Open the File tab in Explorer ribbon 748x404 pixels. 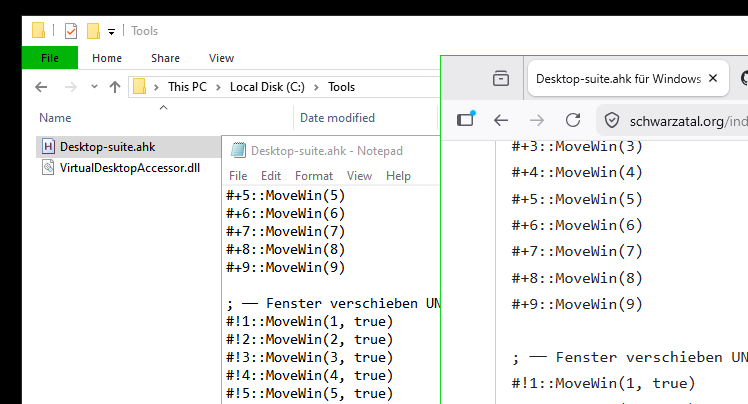(x=50, y=58)
